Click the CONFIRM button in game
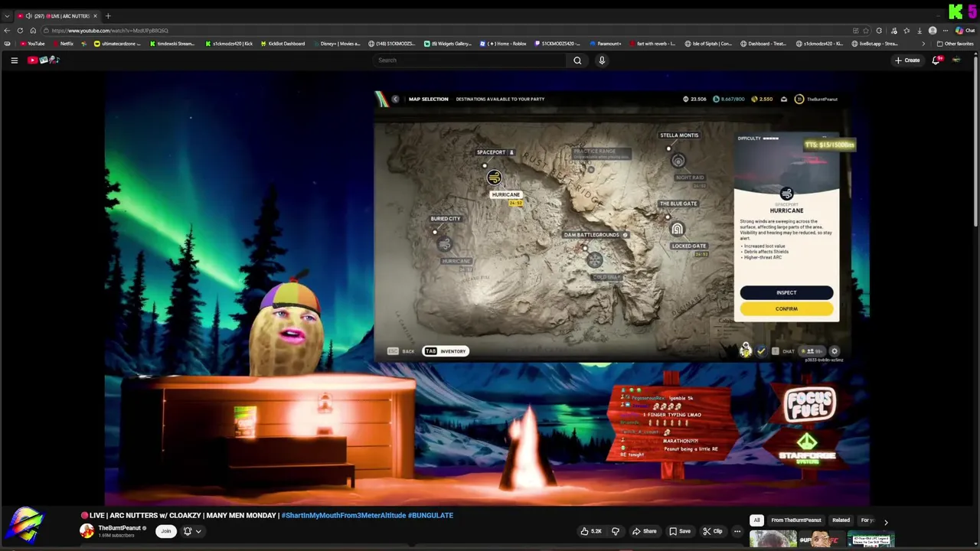The width and height of the screenshot is (980, 551). (786, 309)
